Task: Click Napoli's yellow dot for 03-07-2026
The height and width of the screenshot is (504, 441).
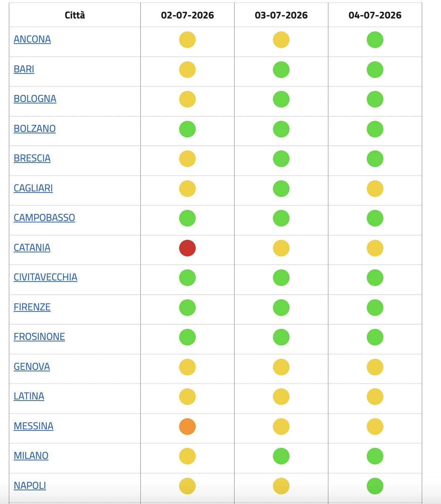Action: point(281,486)
